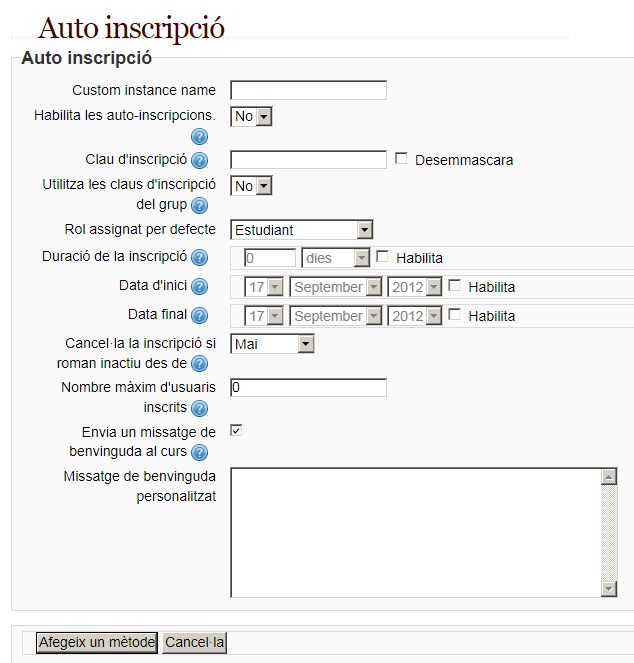Screen dimensions: 634x663
Task: Open help icon for Clau d'inscripció
Action: [x=199, y=160]
